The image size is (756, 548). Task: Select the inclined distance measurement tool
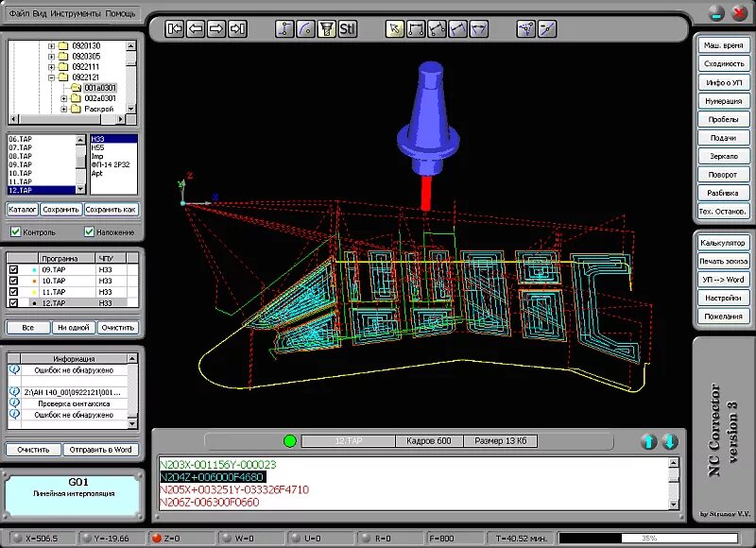(x=437, y=29)
